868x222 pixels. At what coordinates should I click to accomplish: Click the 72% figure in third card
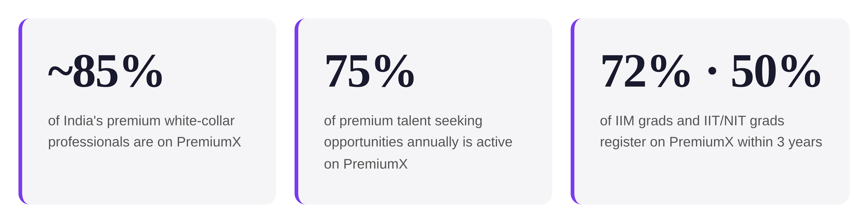[645, 71]
